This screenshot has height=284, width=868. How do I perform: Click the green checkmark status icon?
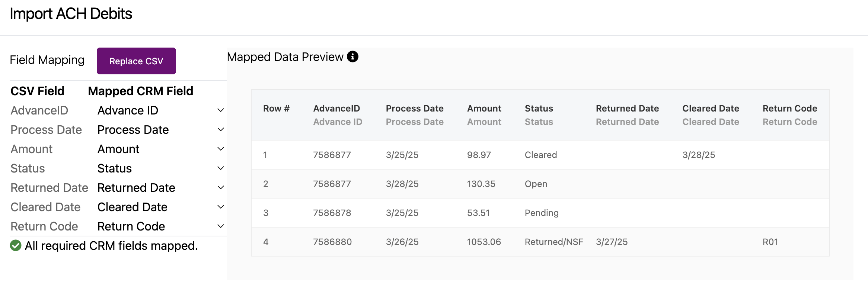[16, 245]
